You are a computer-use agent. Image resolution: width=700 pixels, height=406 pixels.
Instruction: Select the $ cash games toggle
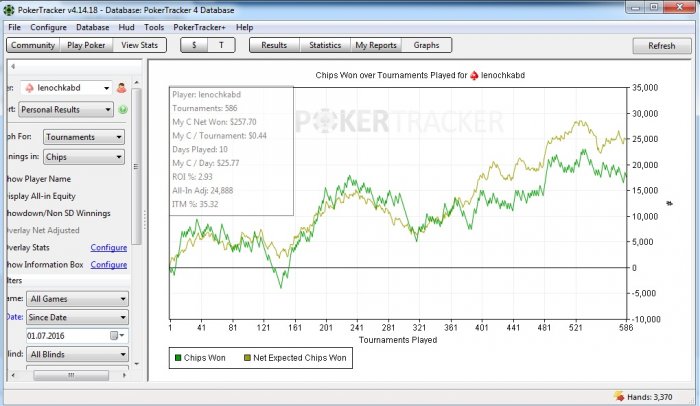194,45
